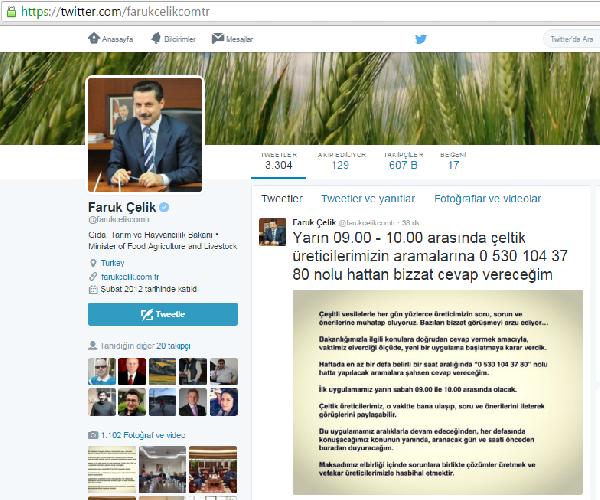Open second media thumbnail of meeting room
600x500 pixels.
point(163,469)
